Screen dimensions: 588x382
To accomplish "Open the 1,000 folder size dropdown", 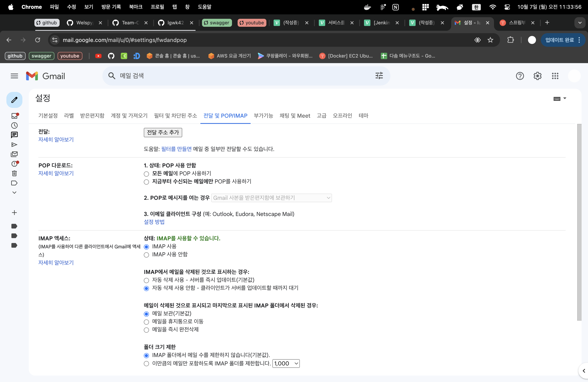I will 286,363.
